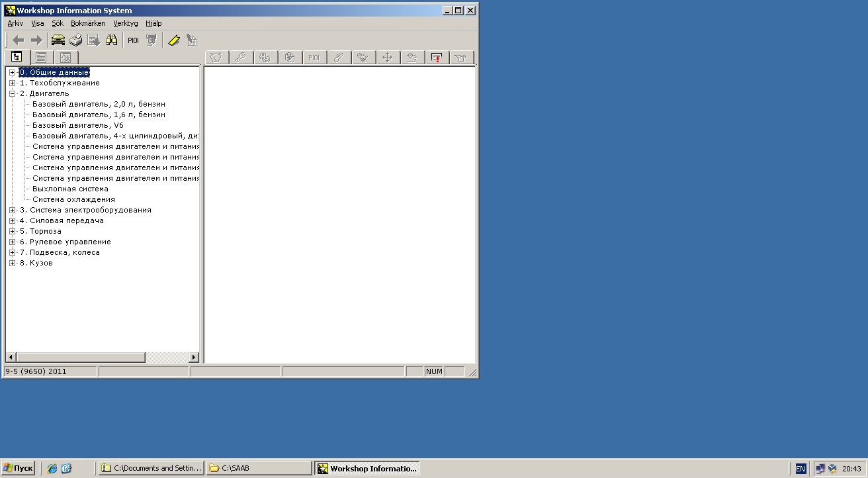The image size is (868, 478).
Task: Select 'Базовый двигатель, 2,0 л, бензин'
Action: 99,104
